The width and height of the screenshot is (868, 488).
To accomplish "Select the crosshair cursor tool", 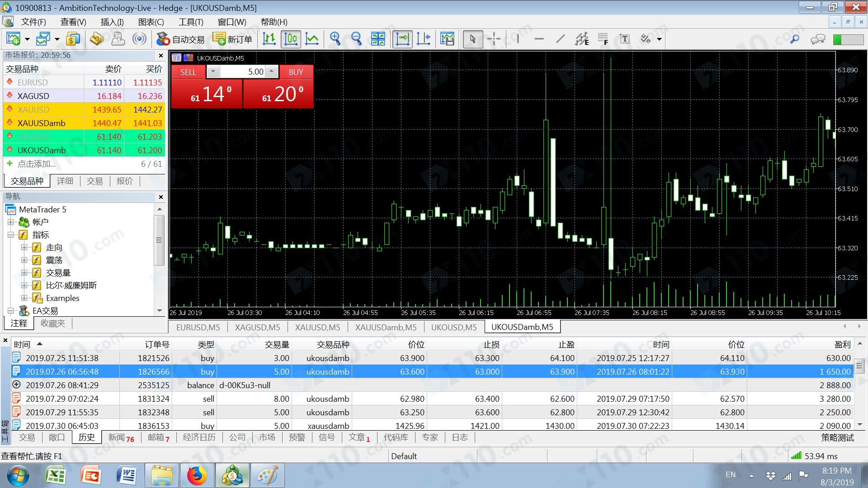I will pyautogui.click(x=494, y=39).
